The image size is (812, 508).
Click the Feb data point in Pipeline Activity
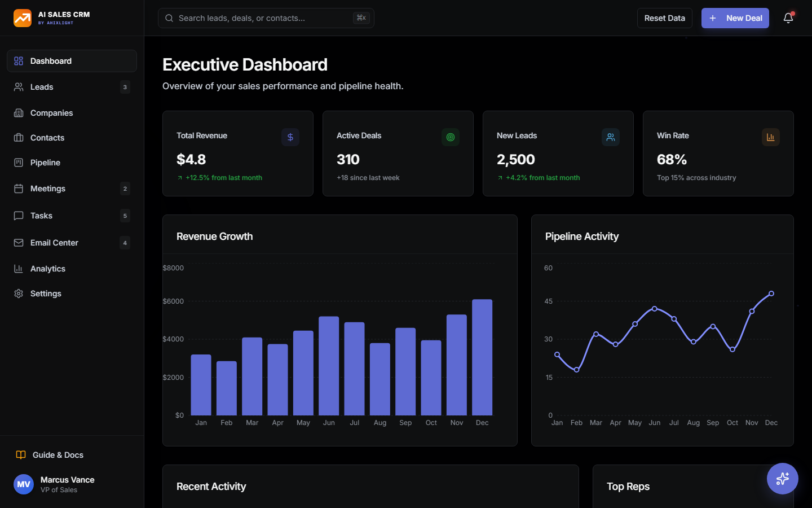(576, 370)
